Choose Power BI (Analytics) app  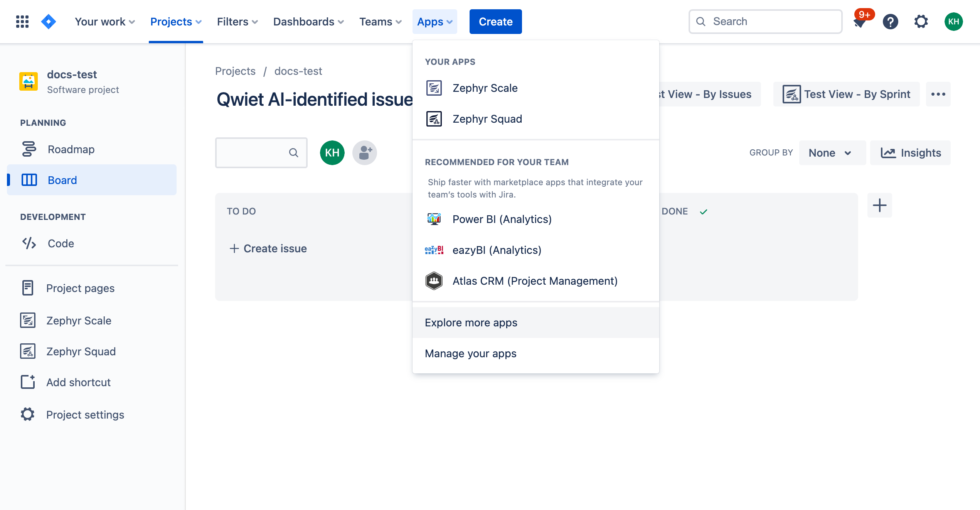536,219
